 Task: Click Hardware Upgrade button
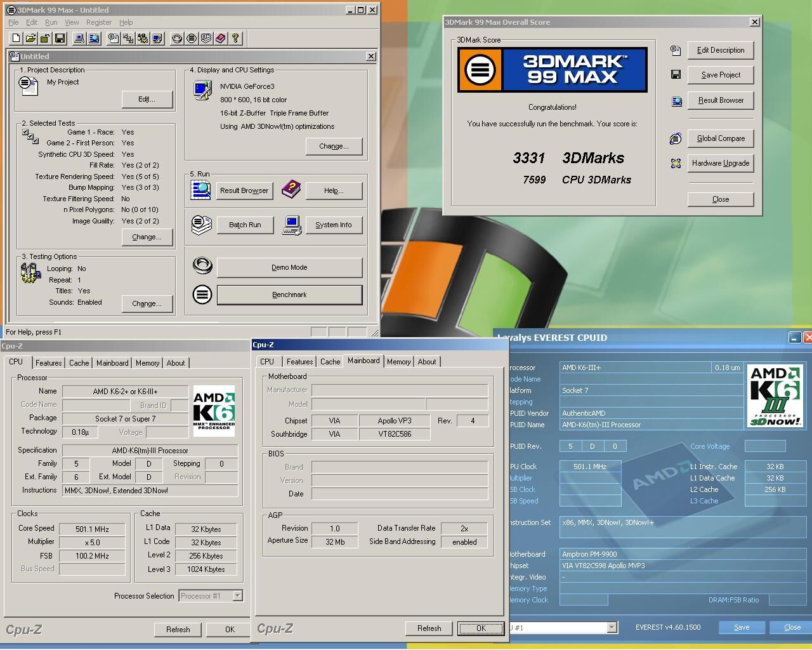[x=721, y=163]
